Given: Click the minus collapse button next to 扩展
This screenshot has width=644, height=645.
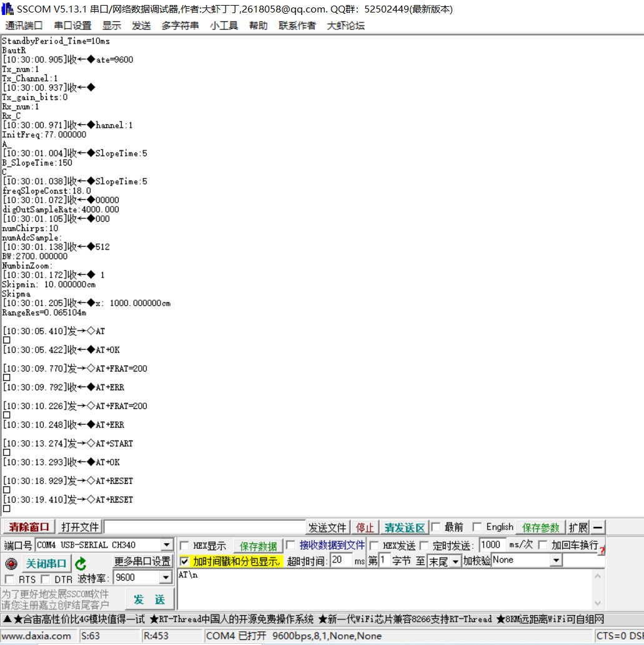Looking at the screenshot, I should (598, 528).
